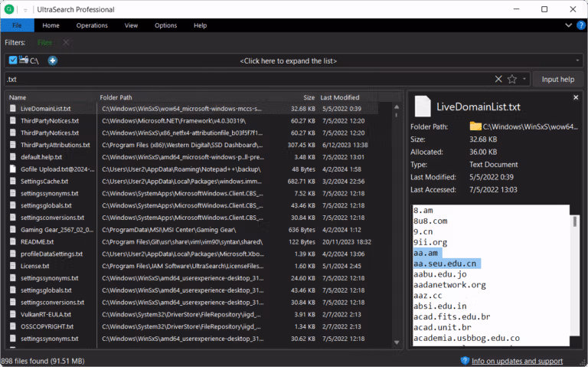Switch to the Home ribbon tab
This screenshot has width=588, height=367.
(51, 25)
